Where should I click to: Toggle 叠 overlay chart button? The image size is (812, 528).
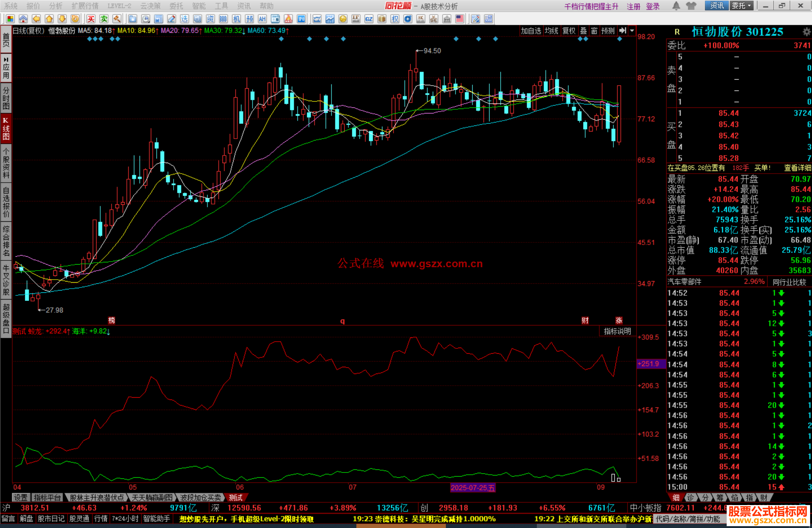click(583, 31)
